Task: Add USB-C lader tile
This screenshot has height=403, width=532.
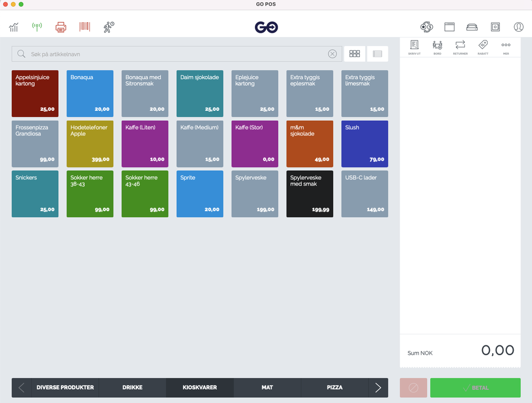Action: pos(365,194)
